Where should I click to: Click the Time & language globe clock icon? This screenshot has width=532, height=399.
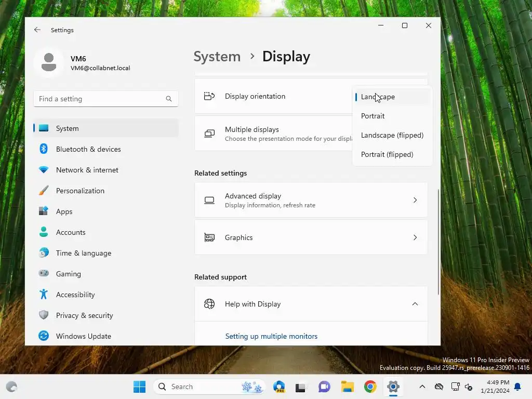point(44,253)
